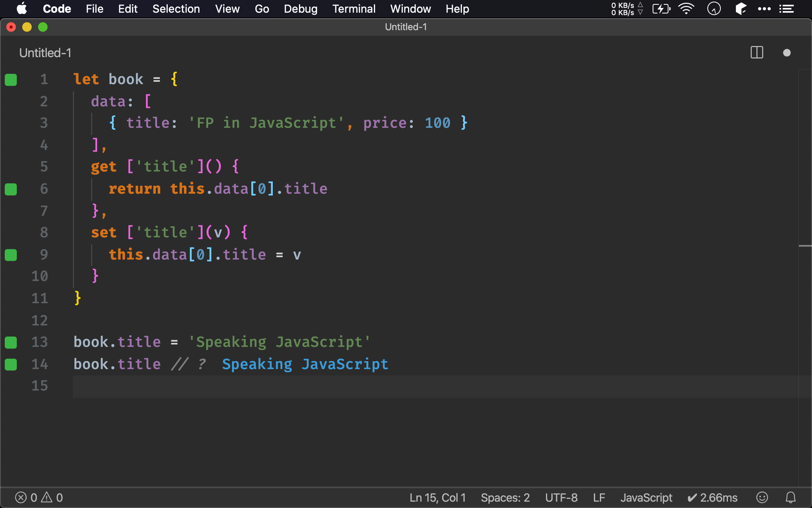Open the Wi-Fi menu bar icon

686,9
